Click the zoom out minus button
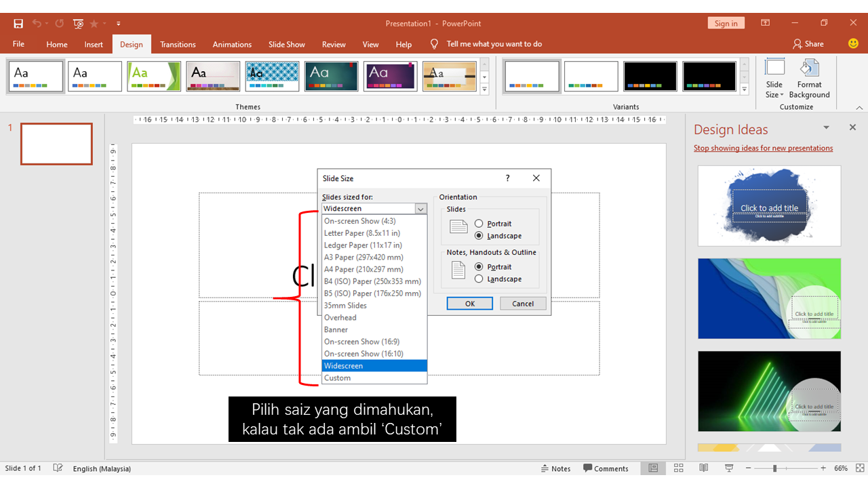The image size is (868, 488). tap(747, 468)
